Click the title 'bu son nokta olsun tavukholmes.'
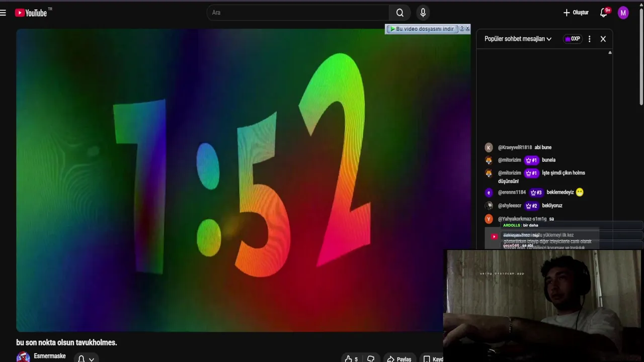This screenshot has height=362, width=644. (66, 342)
